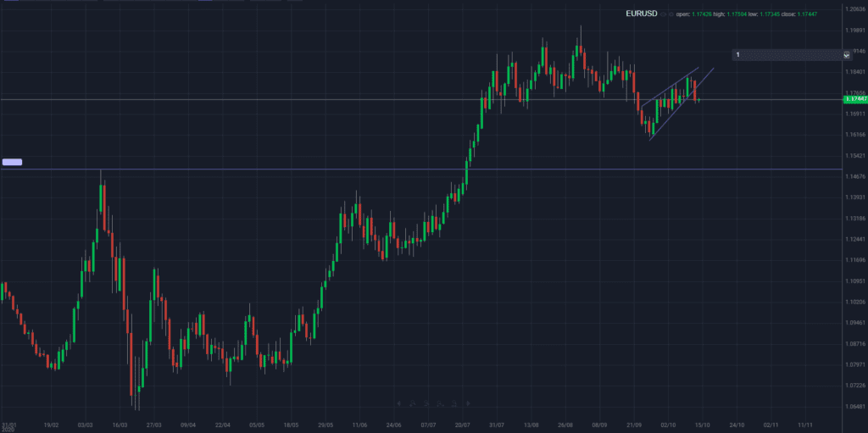868x433 pixels.
Task: Click the 11/11 date label
Action: [805, 425]
